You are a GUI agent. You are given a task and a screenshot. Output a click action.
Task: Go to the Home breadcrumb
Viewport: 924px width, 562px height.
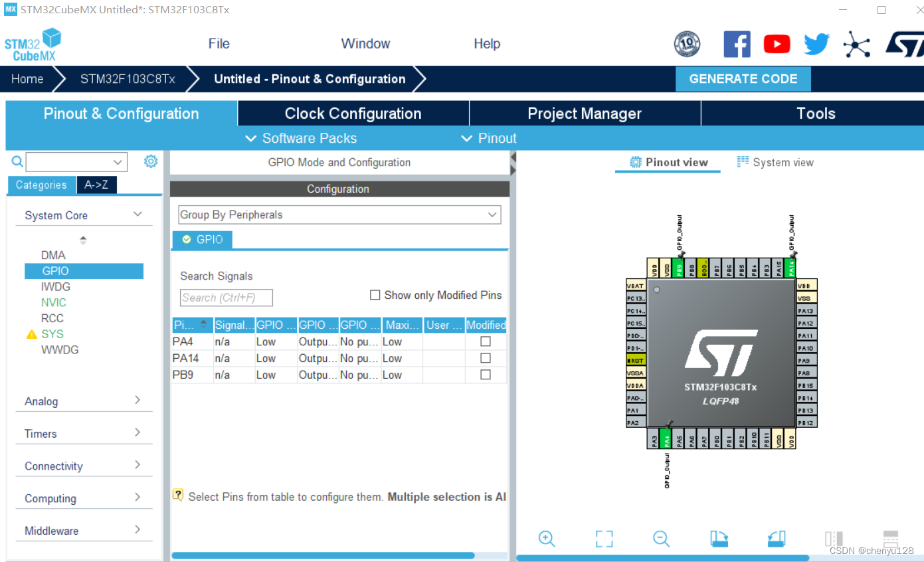[27, 79]
